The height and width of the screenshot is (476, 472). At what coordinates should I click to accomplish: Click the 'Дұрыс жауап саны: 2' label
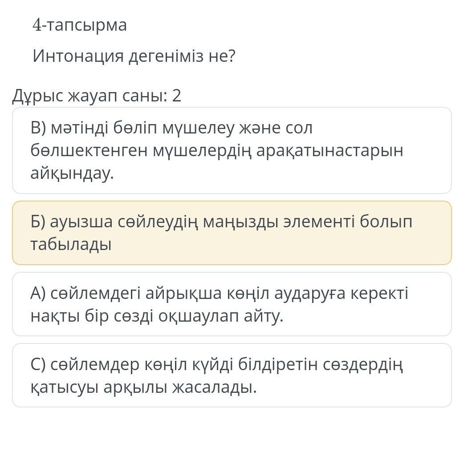pos(97,96)
